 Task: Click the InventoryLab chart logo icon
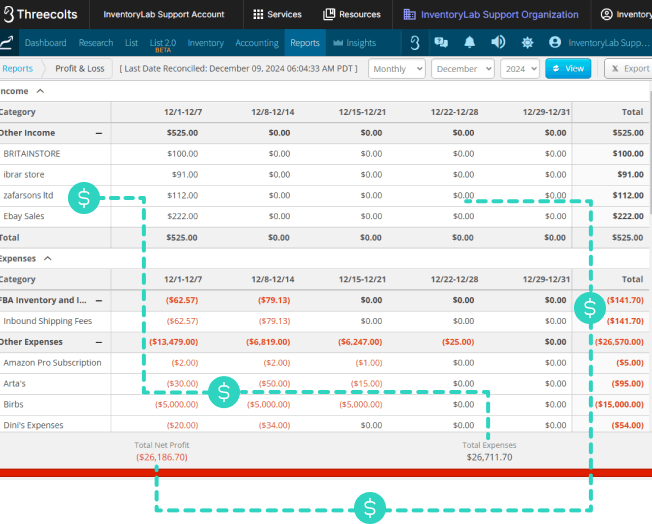coord(7,42)
